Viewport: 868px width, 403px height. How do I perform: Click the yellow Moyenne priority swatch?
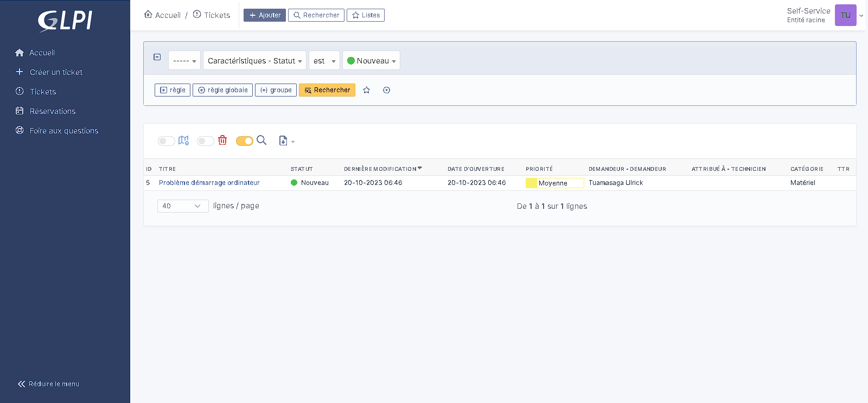pyautogui.click(x=531, y=183)
